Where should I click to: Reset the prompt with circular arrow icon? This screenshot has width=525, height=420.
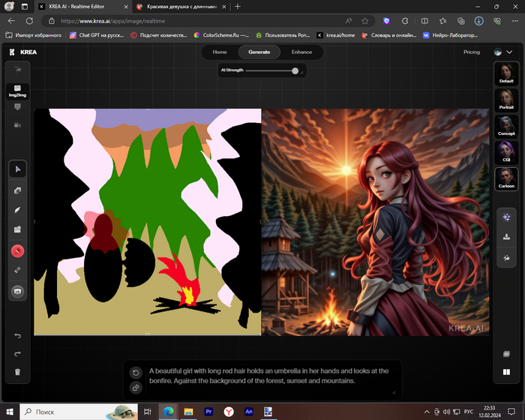[136, 373]
